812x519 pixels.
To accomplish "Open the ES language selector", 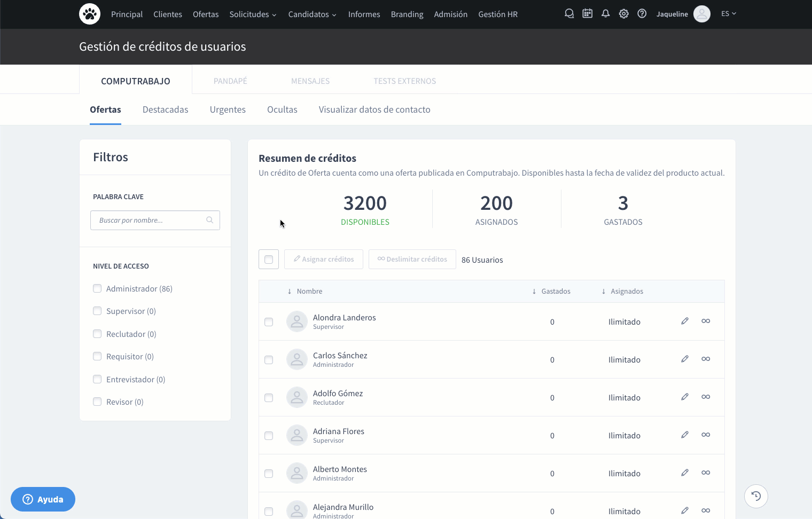I will (728, 14).
